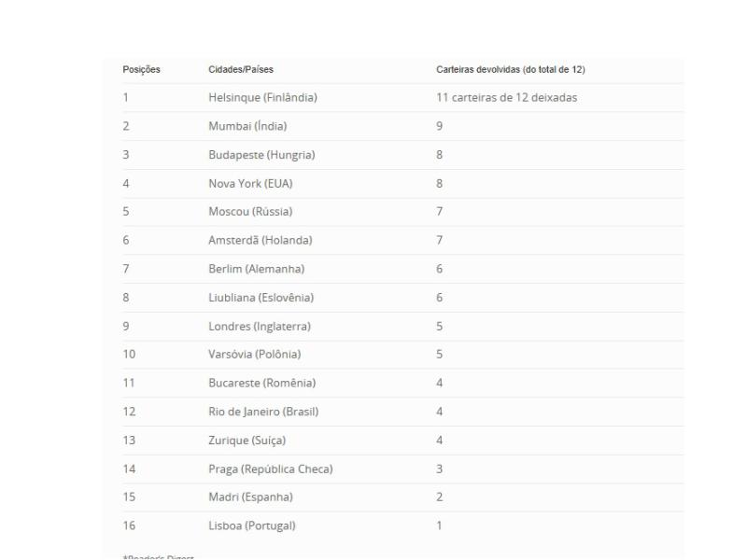This screenshot has height=560, width=747.
Task: Click the Posições column header
Action: point(142,70)
